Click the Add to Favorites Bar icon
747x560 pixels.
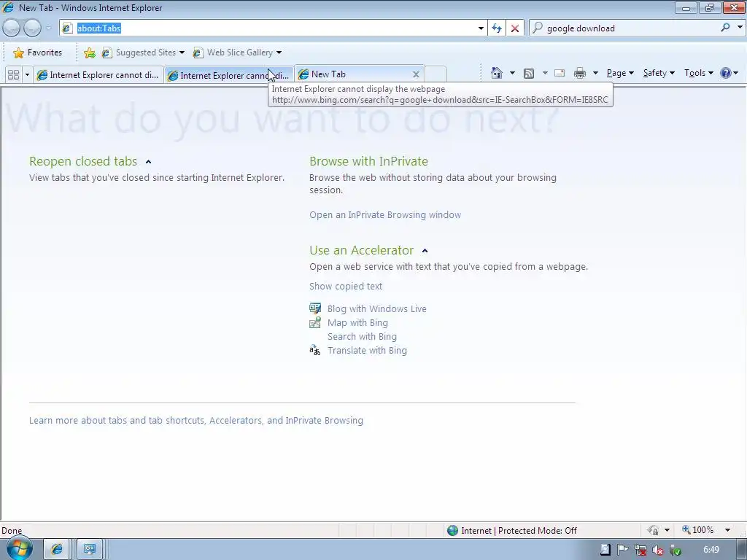89,52
